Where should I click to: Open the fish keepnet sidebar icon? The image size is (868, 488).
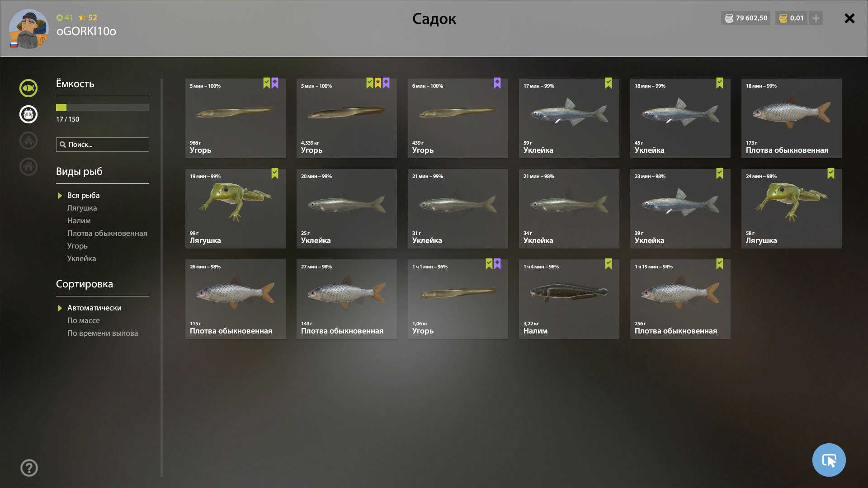click(28, 88)
